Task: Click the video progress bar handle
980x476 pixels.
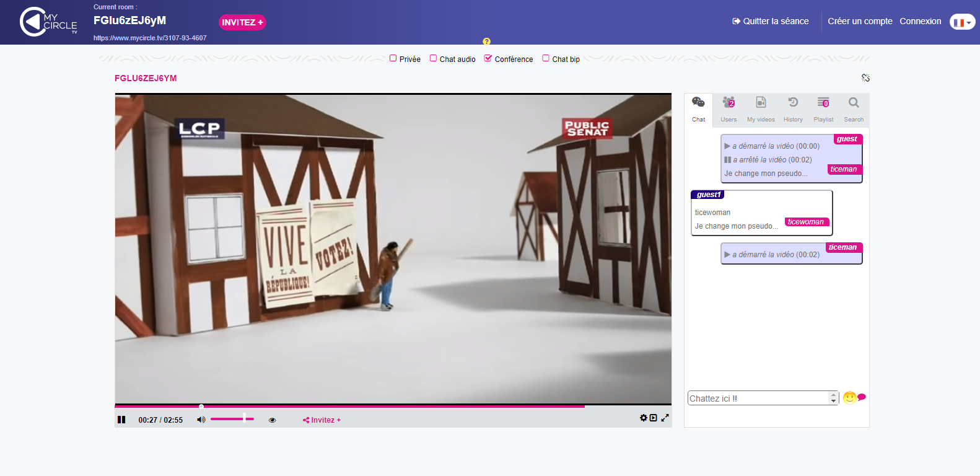Action: (201, 407)
